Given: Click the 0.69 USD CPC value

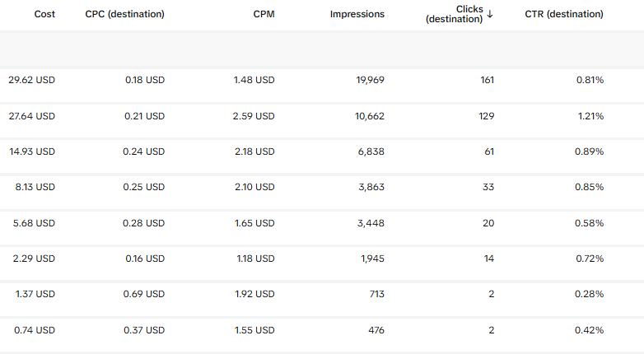Looking at the screenshot, I should pyautogui.click(x=144, y=294).
